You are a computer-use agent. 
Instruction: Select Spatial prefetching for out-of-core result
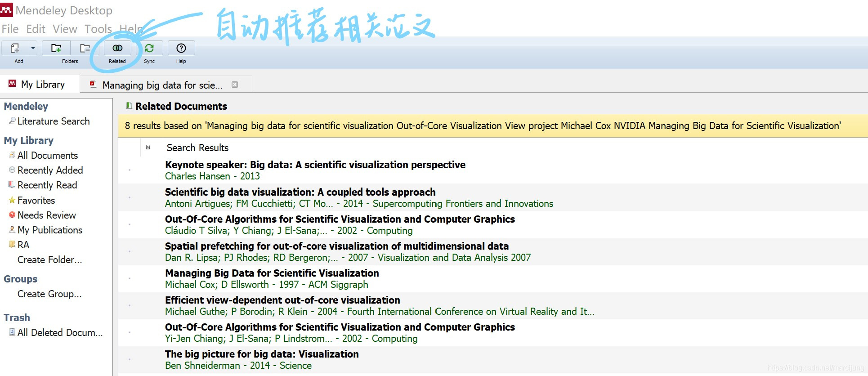click(x=493, y=251)
